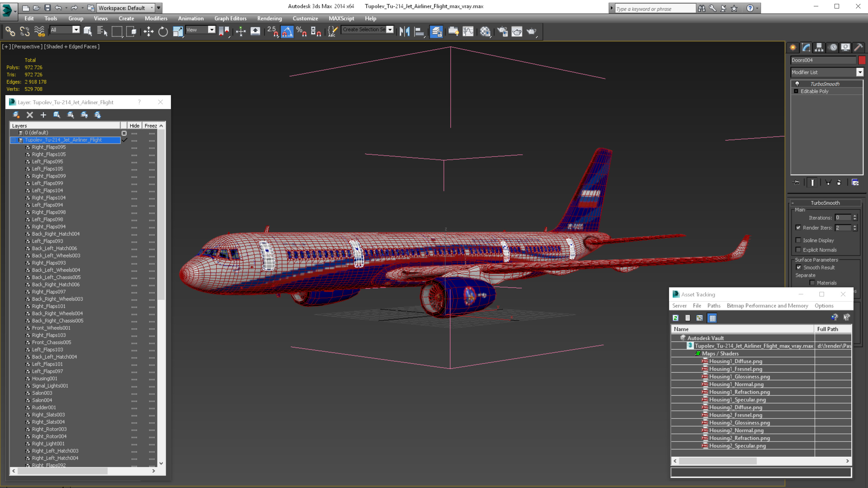The image size is (868, 488).
Task: Click the Bind to Space Warp tool
Action: 39,31
